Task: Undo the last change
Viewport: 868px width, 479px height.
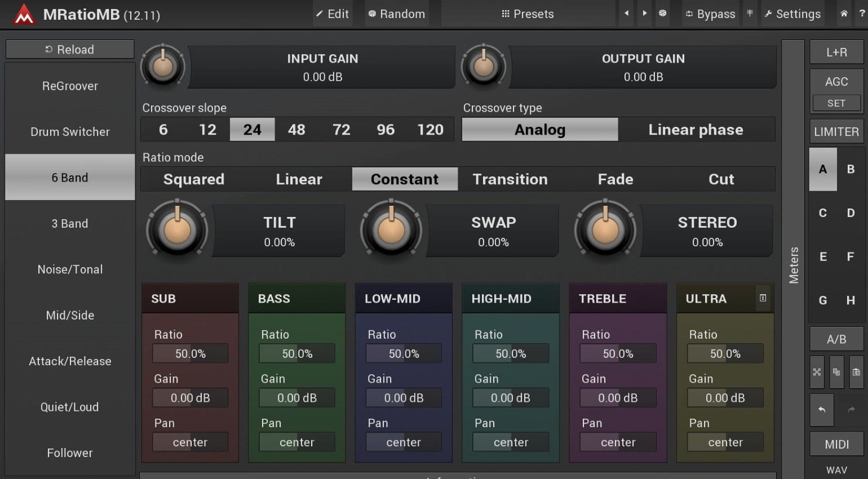Action: pyautogui.click(x=822, y=410)
